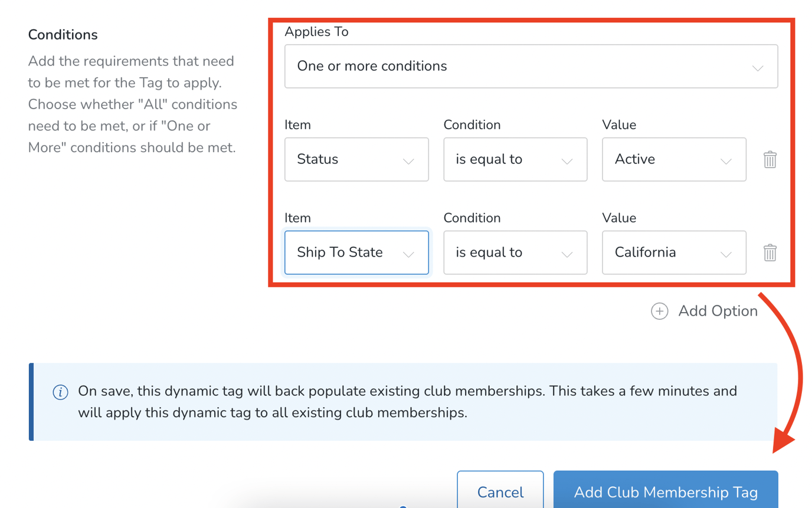Click the Cancel button
The height and width of the screenshot is (508, 812).
click(500, 492)
